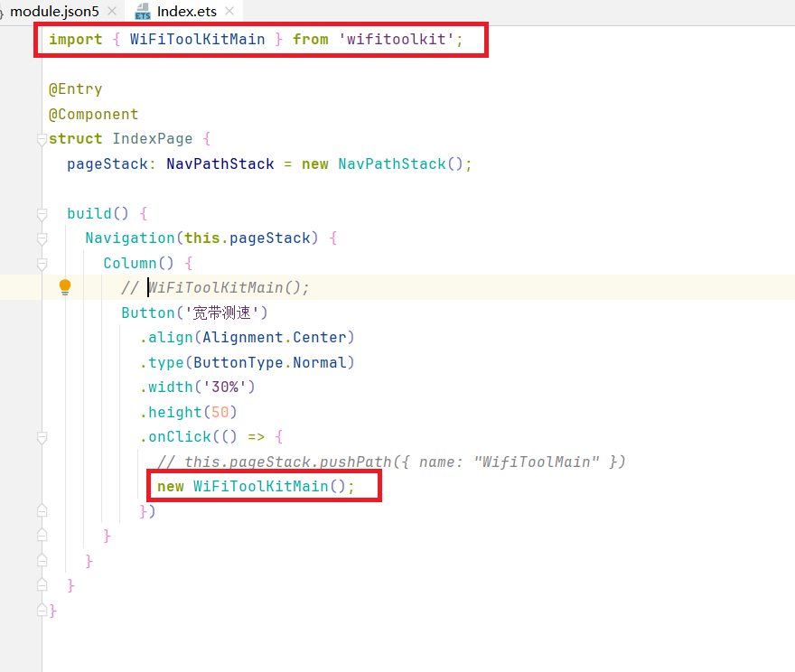Collapse the onClick arrow function fold marker
The height and width of the screenshot is (672, 795).
42,437
